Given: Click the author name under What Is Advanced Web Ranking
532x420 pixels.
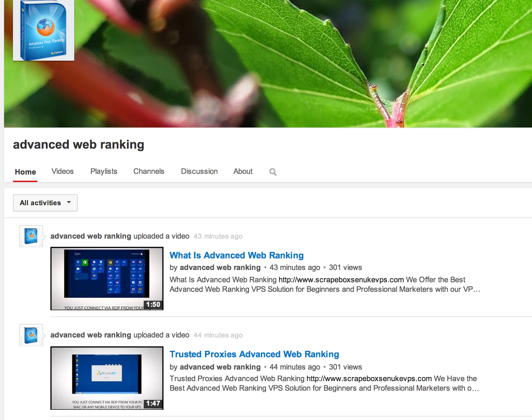Looking at the screenshot, I should [220, 268].
